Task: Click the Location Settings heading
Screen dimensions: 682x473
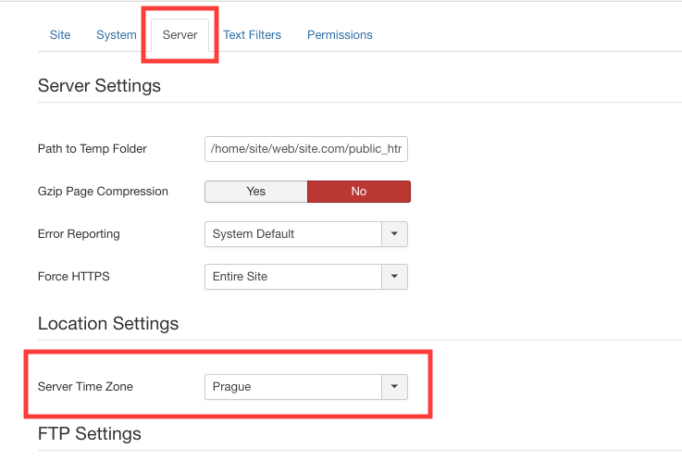Action: point(108,324)
